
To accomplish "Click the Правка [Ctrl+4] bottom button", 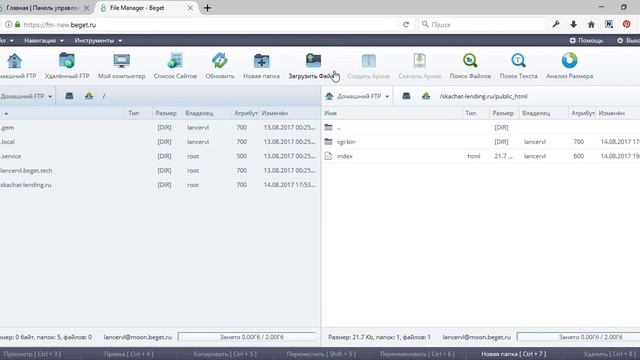I will [129, 354].
